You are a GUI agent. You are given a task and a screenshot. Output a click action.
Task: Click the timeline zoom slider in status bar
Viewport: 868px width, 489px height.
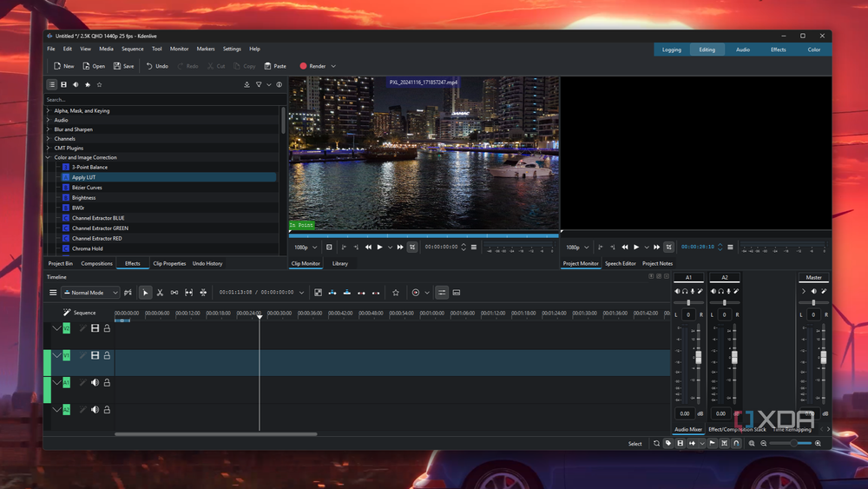click(x=791, y=443)
